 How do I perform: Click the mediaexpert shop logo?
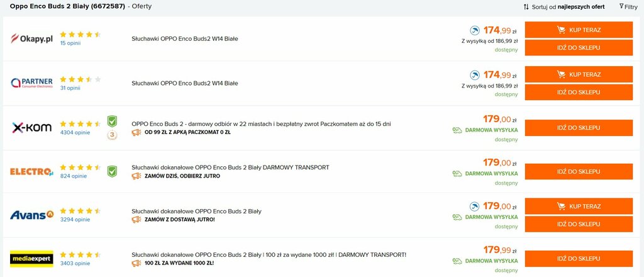31,259
